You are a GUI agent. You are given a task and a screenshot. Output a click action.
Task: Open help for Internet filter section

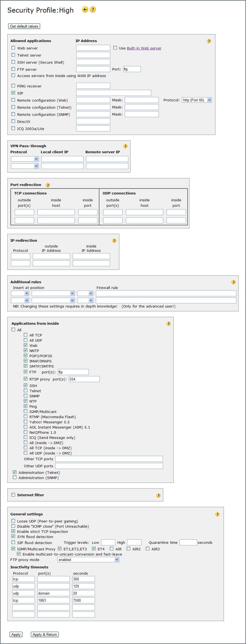tap(158, 495)
